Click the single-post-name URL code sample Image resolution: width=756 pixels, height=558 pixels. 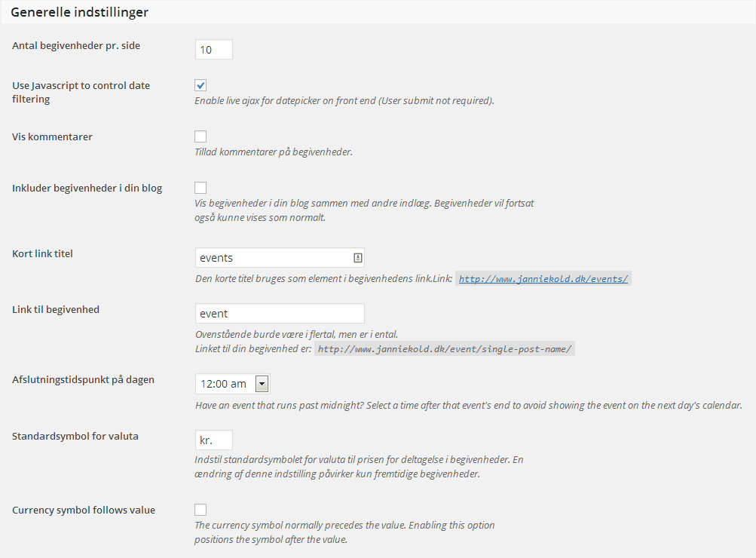(x=445, y=349)
